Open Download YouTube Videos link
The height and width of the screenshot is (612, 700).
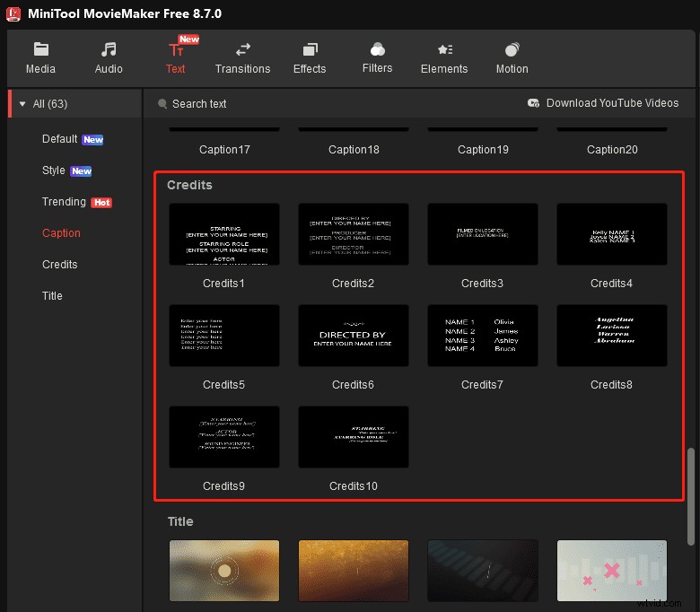tap(612, 103)
